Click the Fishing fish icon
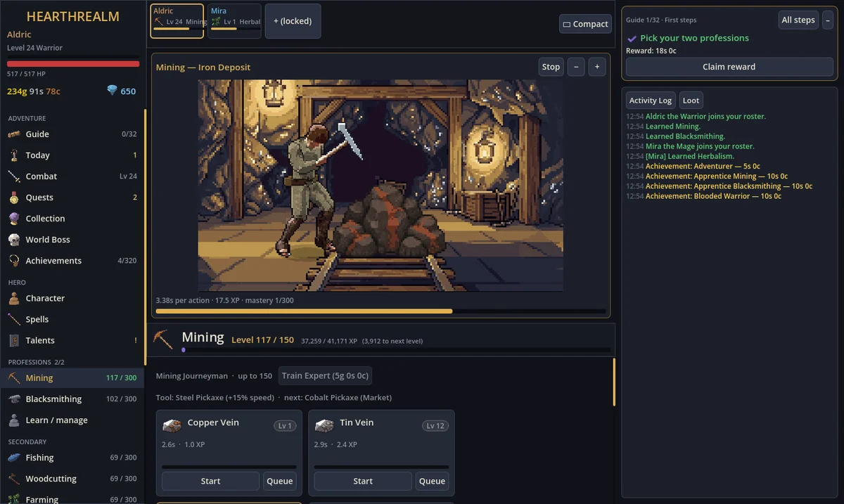The height and width of the screenshot is (504, 844). tap(14, 458)
